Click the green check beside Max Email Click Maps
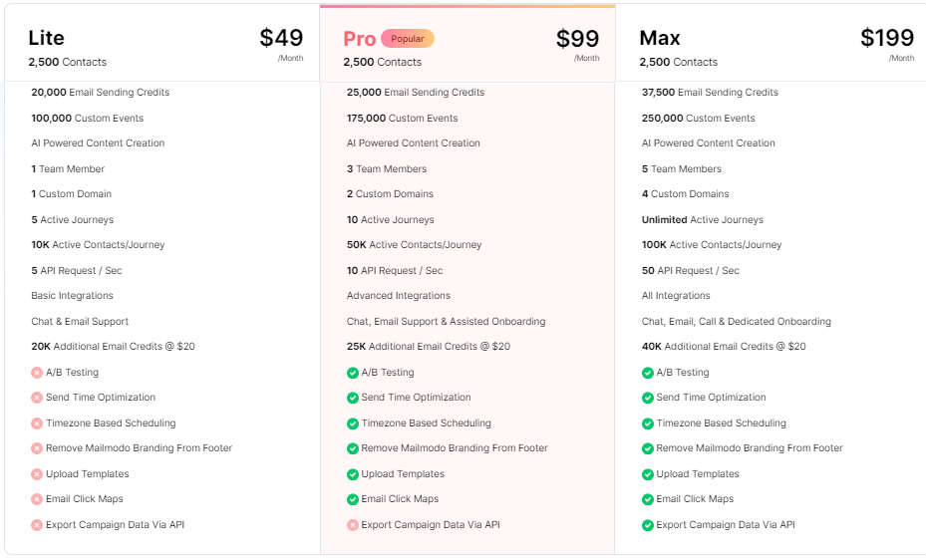926x560 pixels. (x=648, y=499)
